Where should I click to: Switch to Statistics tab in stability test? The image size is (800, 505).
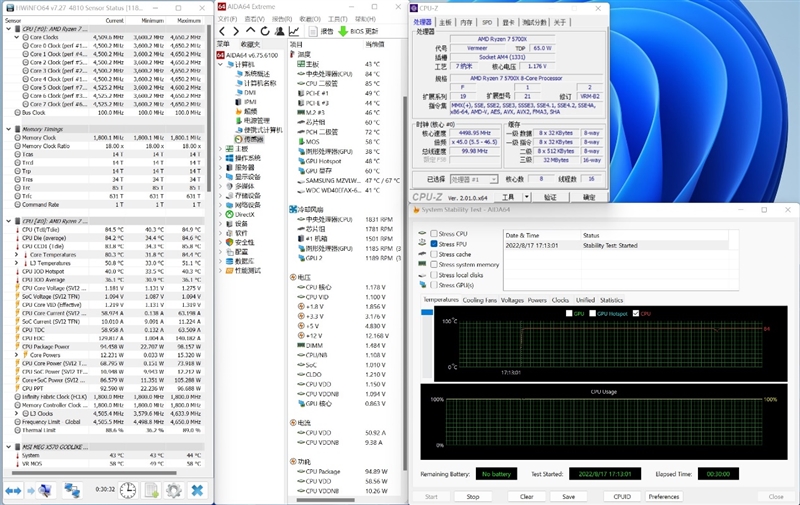[x=611, y=300]
